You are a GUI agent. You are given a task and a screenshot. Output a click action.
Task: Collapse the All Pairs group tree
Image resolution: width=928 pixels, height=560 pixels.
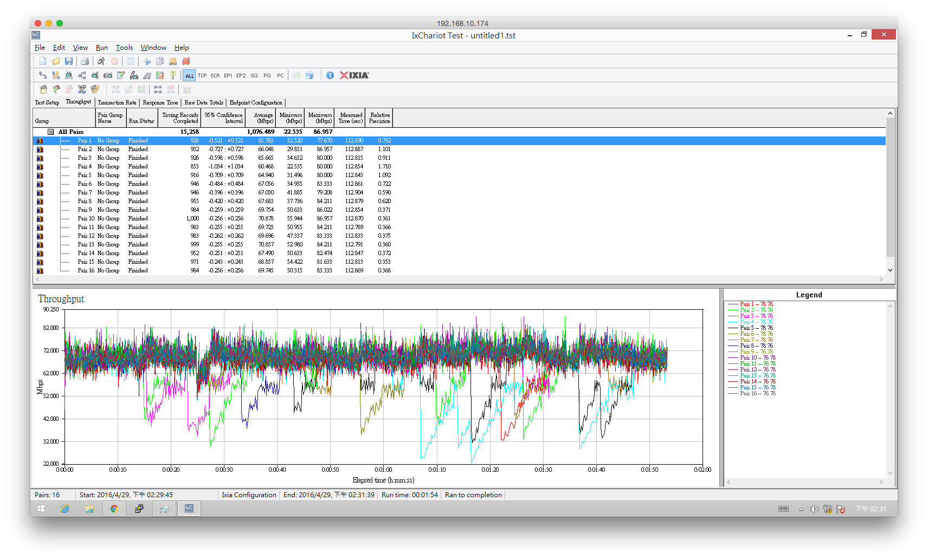(50, 132)
